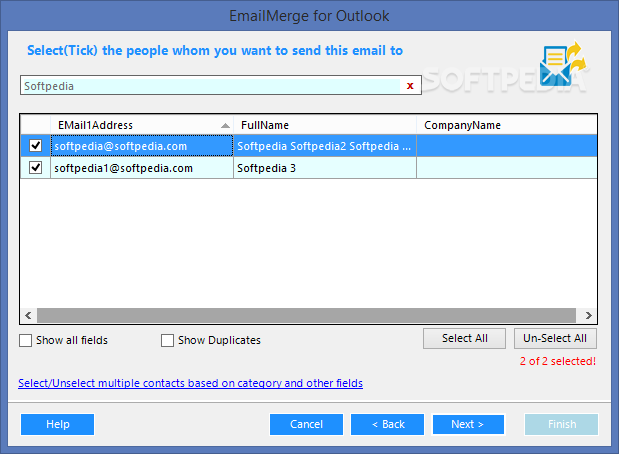Open Help
The width and height of the screenshot is (619, 454).
tap(58, 424)
